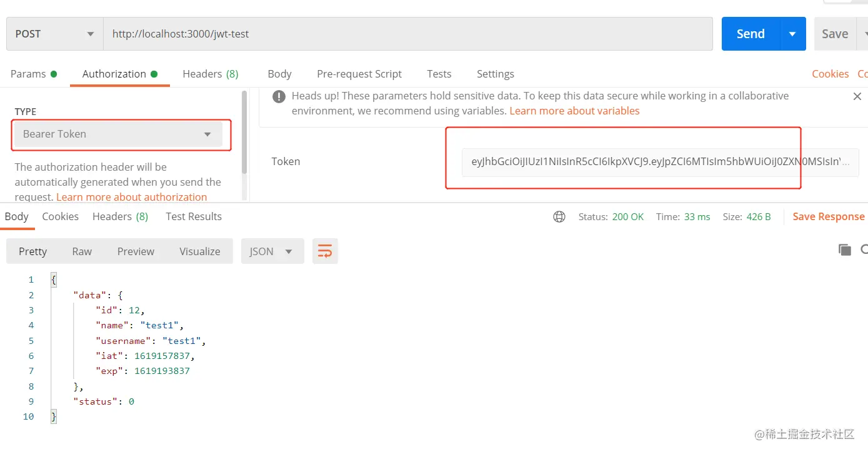Viewport: 868px width, 454px height.
Task: Click the 200 OK status text
Action: (628, 217)
